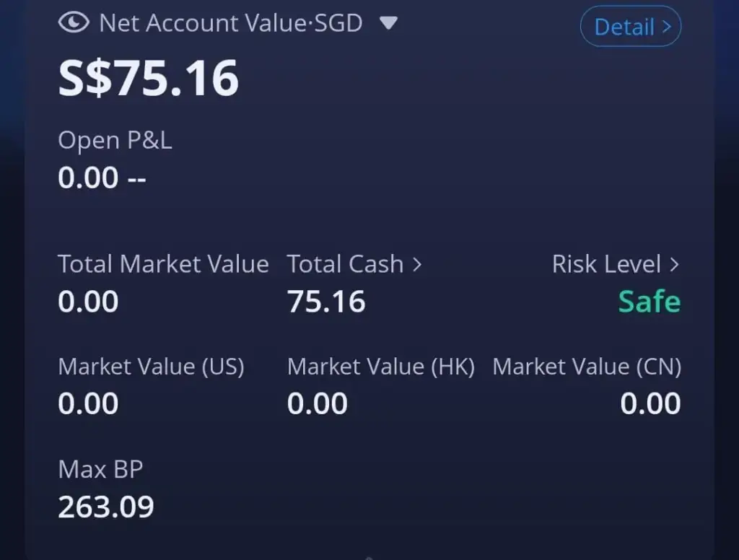Image resolution: width=739 pixels, height=560 pixels.
Task: Select the S$75.16 net account value
Action: [x=149, y=78]
